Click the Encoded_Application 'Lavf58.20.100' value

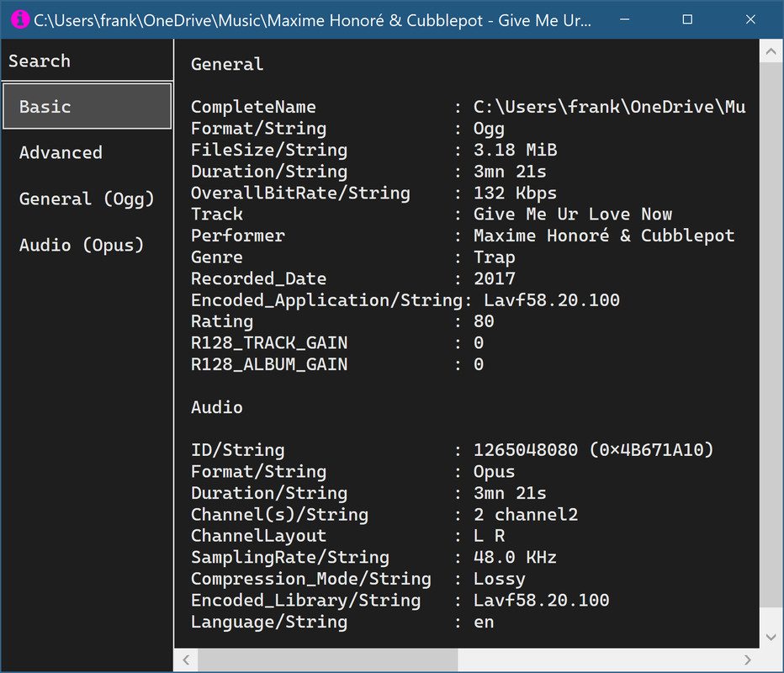[x=552, y=300]
